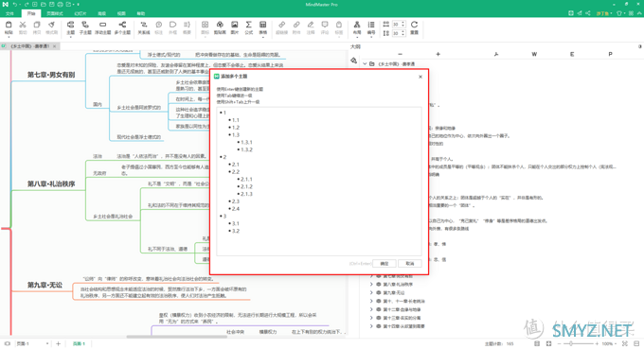Expand 第八章·礼治秩序 in the outline
Image resolution: width=644 pixels, height=349 pixels.
[x=371, y=284]
